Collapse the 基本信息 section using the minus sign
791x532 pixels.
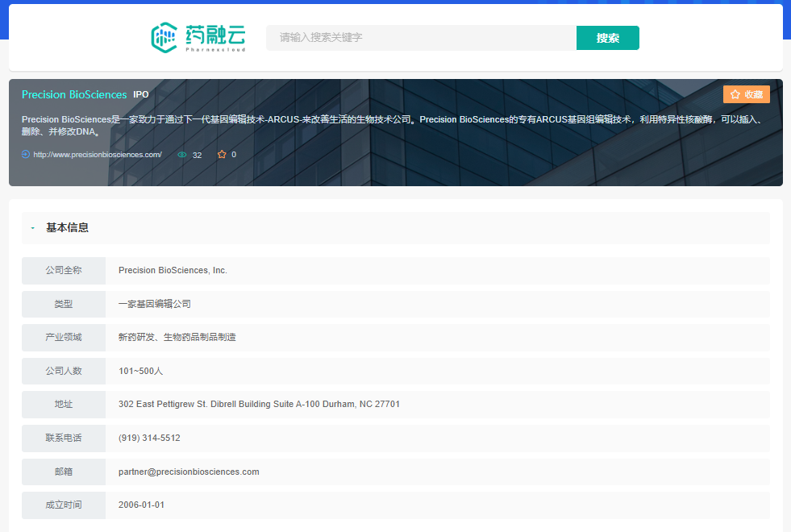32,228
